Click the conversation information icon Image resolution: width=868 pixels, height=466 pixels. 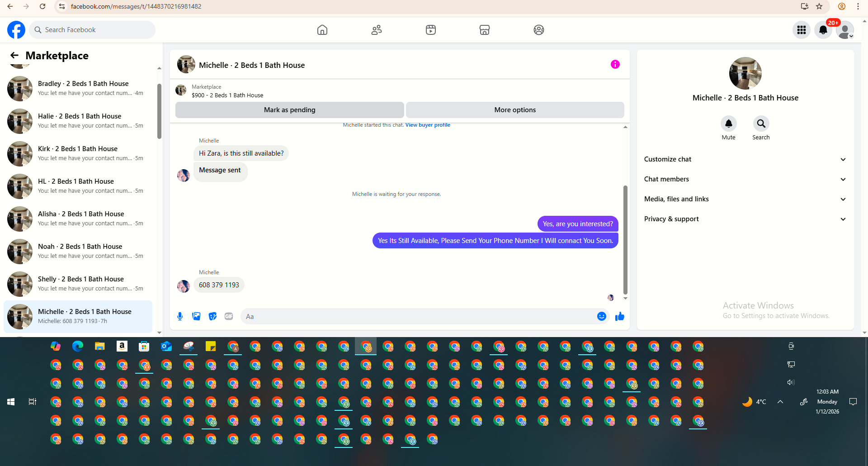tap(615, 64)
